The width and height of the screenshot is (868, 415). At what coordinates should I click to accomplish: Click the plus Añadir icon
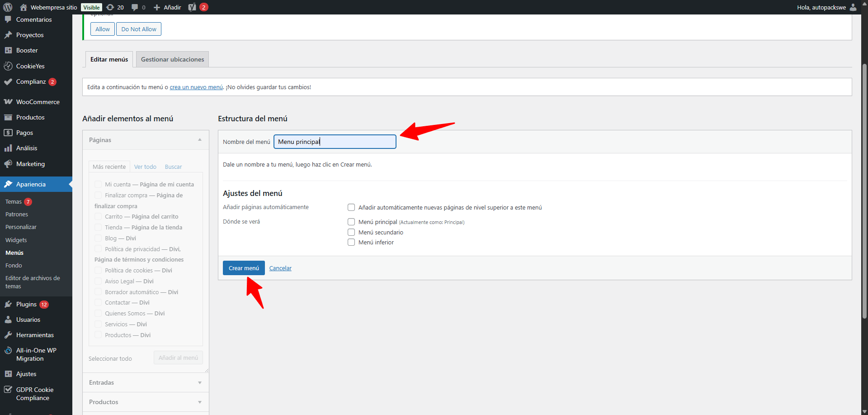click(x=157, y=7)
